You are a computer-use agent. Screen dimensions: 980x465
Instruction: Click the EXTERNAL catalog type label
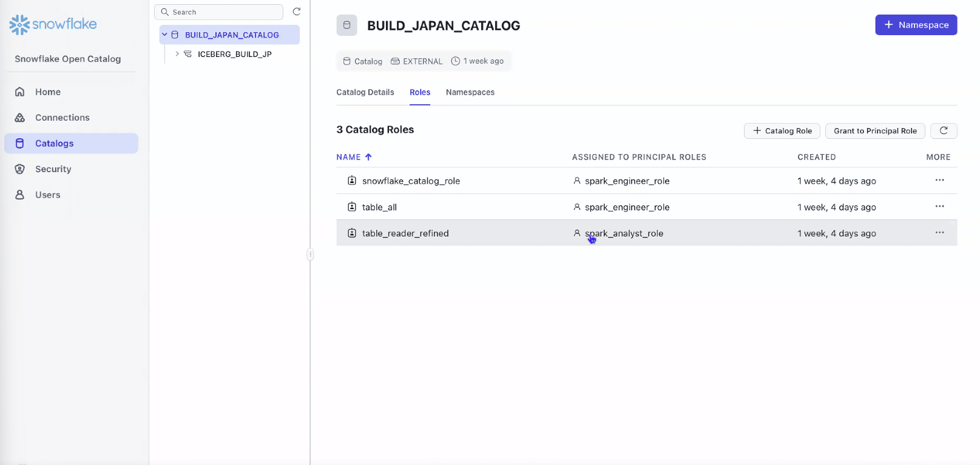pos(423,61)
